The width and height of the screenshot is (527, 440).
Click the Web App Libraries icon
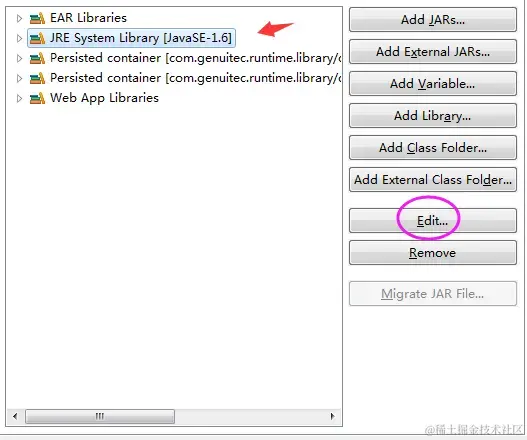(x=37, y=98)
